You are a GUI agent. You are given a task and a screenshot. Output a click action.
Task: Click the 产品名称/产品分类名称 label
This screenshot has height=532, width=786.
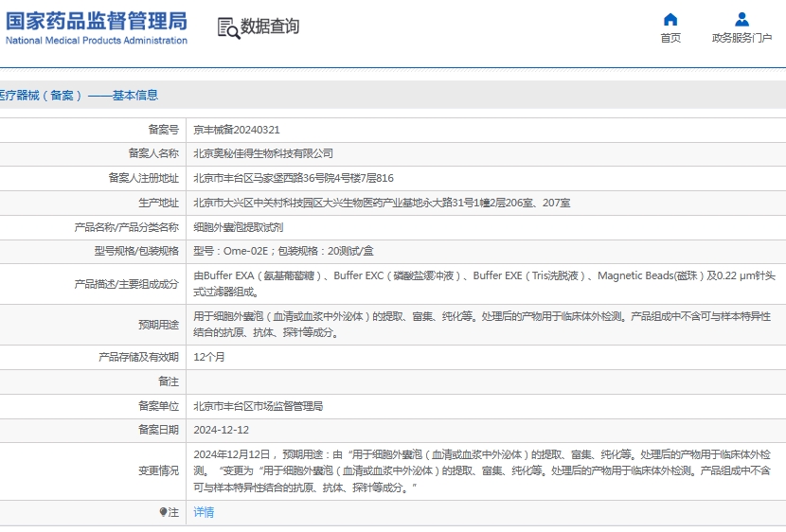click(126, 227)
